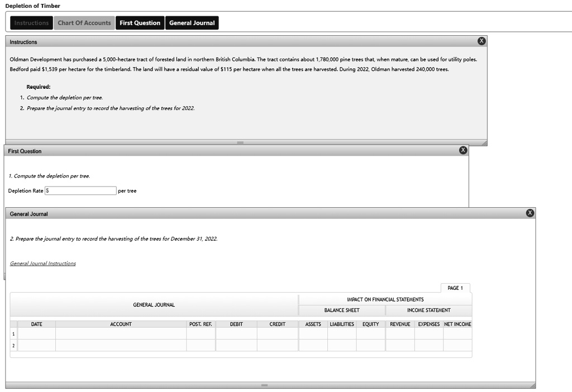
Task: Click the CREDIT cell in journal row 2
Action: (x=278, y=346)
